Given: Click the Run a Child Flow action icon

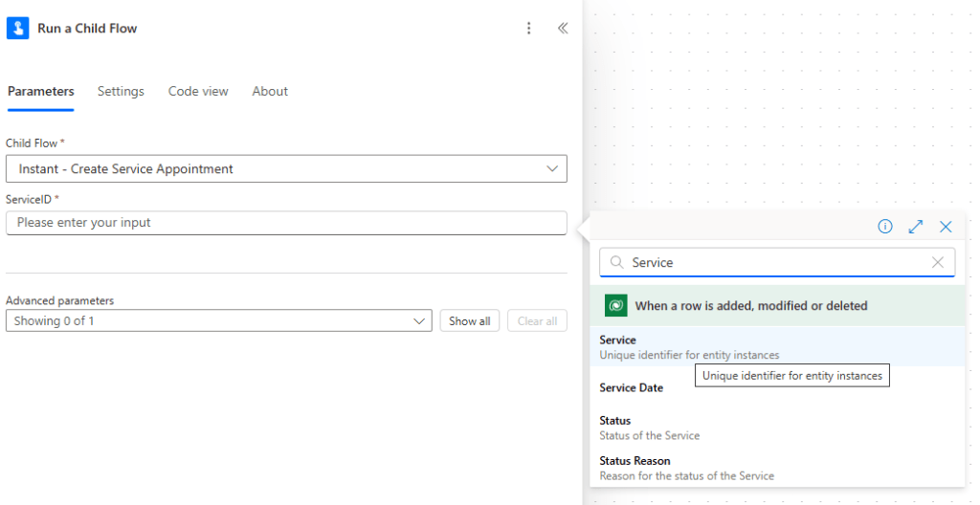Looking at the screenshot, I should (18, 28).
